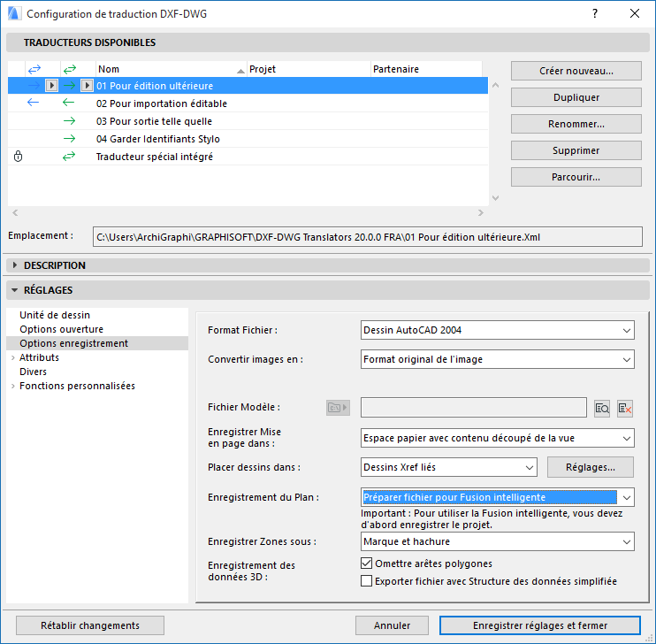
Task: Select translator 01 Pour édition ultérieure
Action: [x=248, y=86]
